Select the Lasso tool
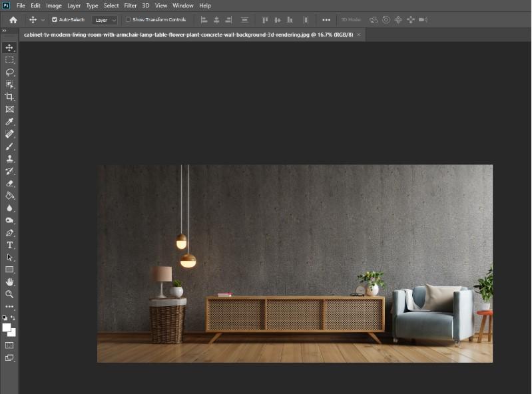The image size is (532, 394). 9,73
